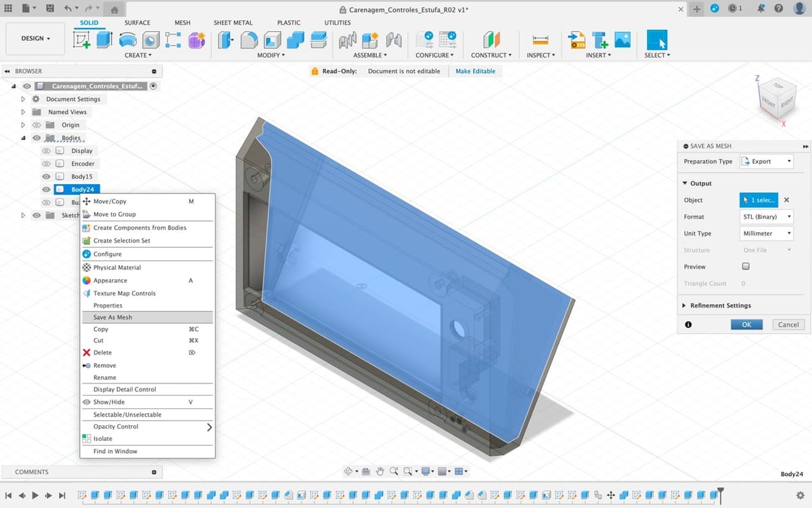812x508 pixels.
Task: Click the Save icon in top bar
Action: pyautogui.click(x=49, y=9)
